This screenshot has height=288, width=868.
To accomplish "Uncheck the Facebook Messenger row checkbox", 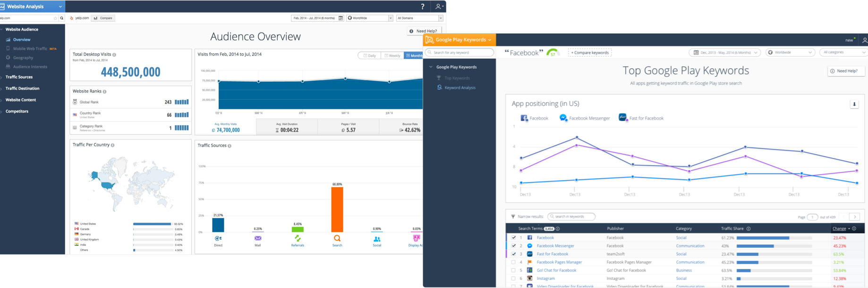I will (x=513, y=246).
